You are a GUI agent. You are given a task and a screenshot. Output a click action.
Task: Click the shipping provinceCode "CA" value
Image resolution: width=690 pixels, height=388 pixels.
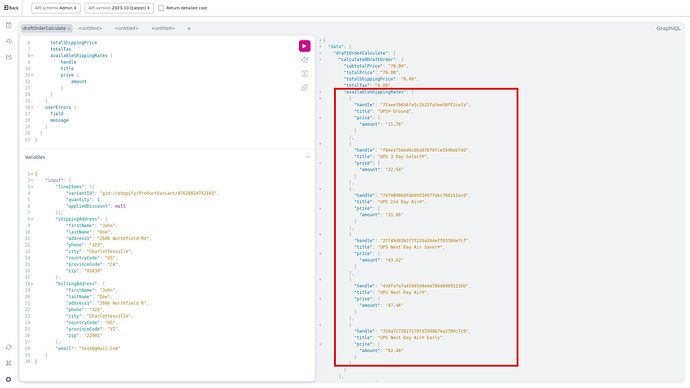(x=112, y=264)
